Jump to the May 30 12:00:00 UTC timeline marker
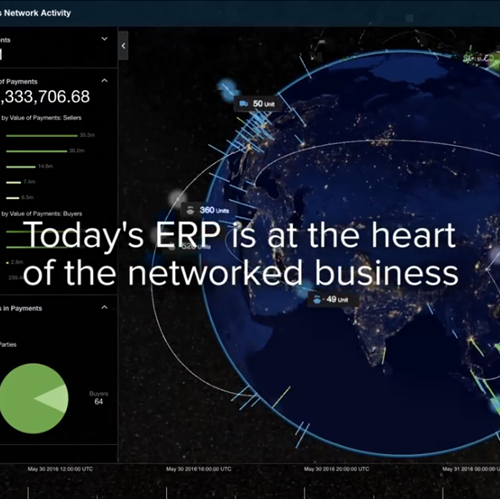The width and height of the screenshot is (500, 499). 60,469
